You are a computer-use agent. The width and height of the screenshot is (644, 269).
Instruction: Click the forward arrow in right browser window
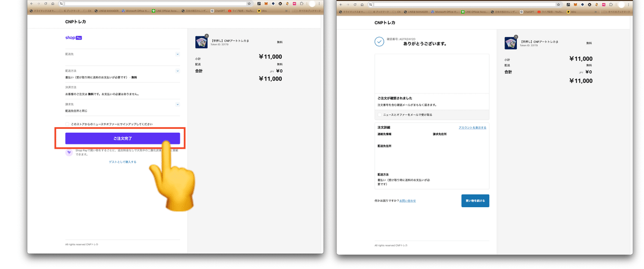347,4
